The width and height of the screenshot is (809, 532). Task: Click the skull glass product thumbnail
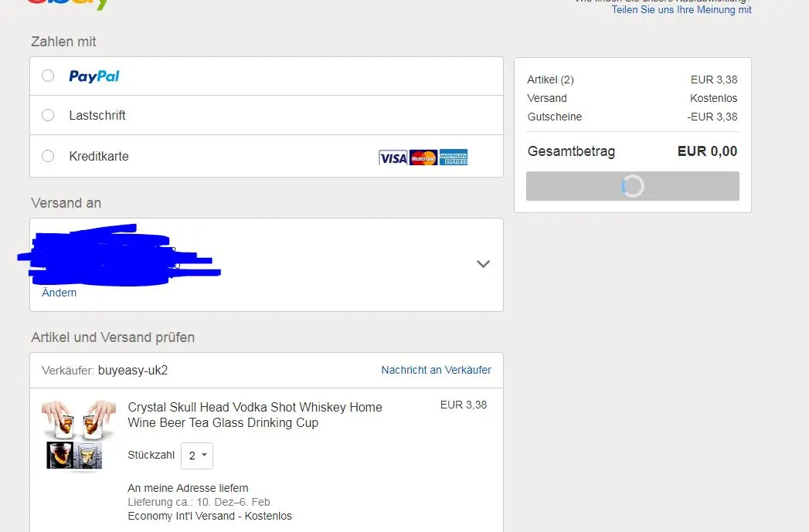point(78,435)
